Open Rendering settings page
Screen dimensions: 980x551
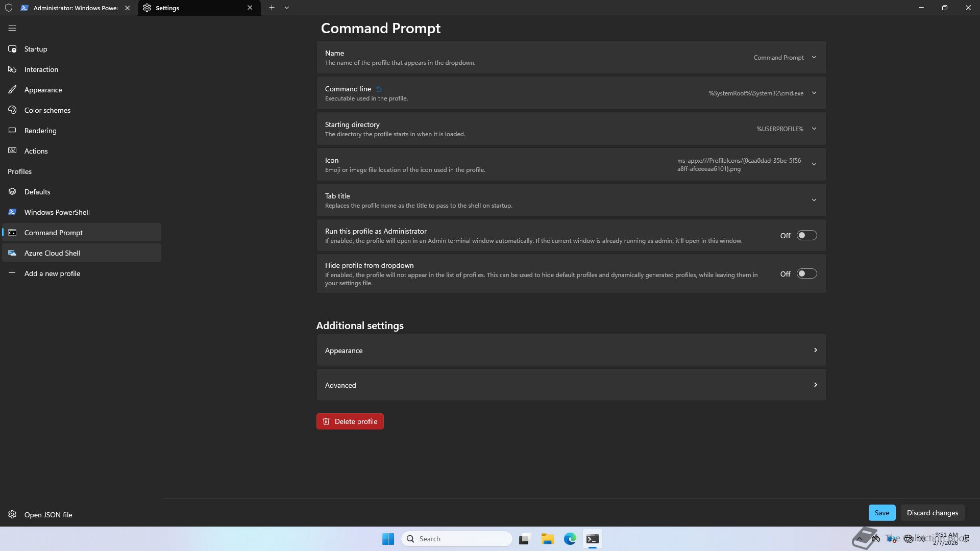pos(40,131)
